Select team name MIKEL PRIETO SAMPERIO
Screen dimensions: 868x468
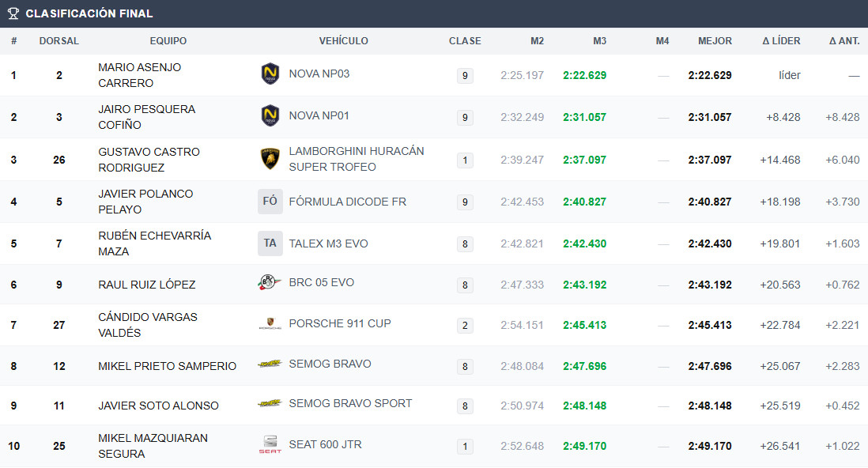pyautogui.click(x=167, y=366)
